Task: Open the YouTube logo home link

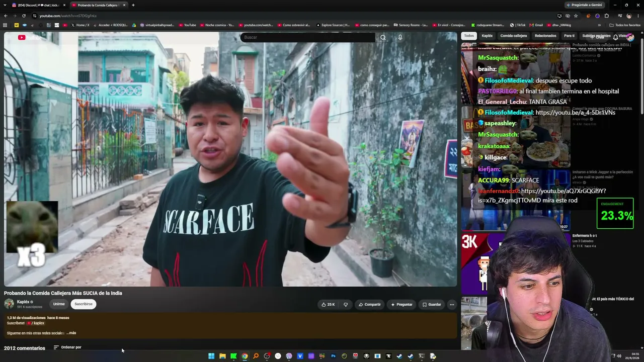Action: tap(30, 37)
